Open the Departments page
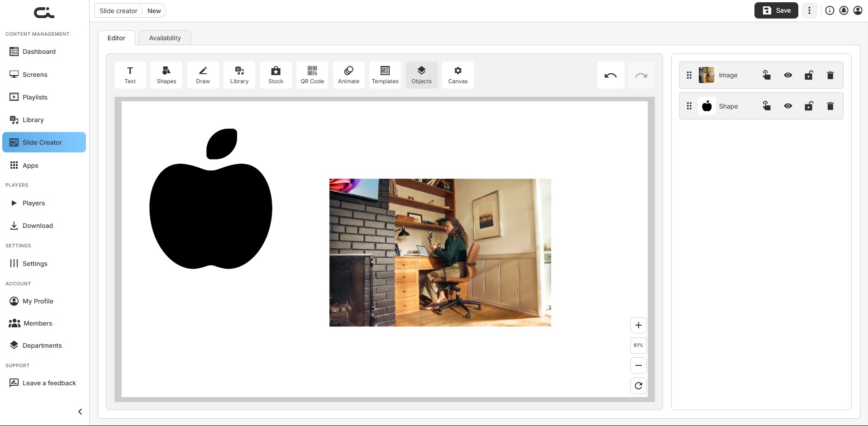The height and width of the screenshot is (426, 868). 44,346
